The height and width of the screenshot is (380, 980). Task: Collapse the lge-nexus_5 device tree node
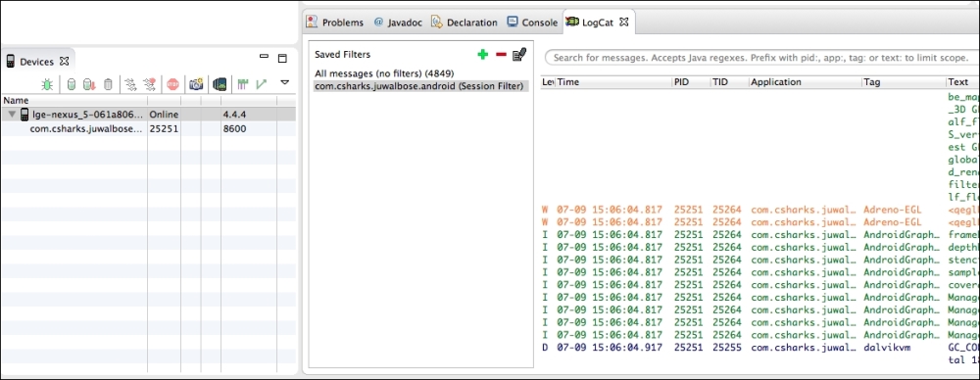pyautogui.click(x=12, y=115)
